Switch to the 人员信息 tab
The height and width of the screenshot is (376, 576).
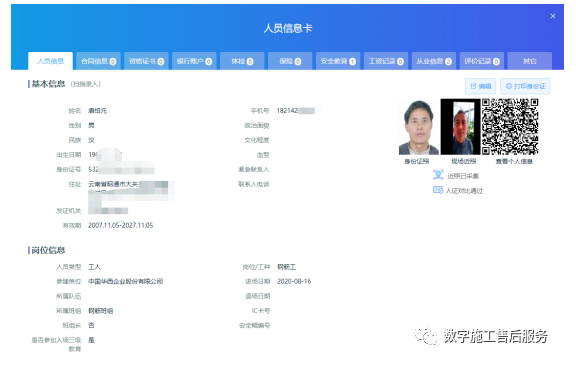coord(50,61)
